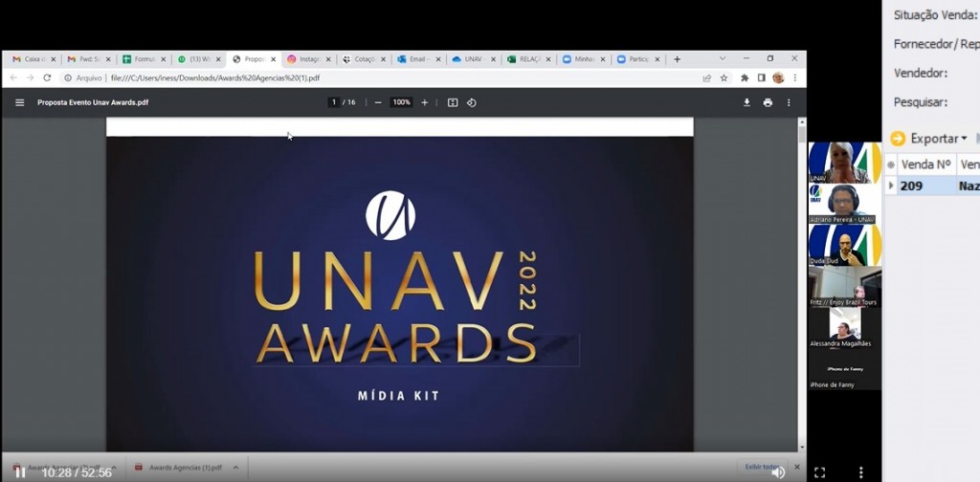Open Chrome extensions puzzle icon
This screenshot has width=980, height=482.
pos(745,78)
